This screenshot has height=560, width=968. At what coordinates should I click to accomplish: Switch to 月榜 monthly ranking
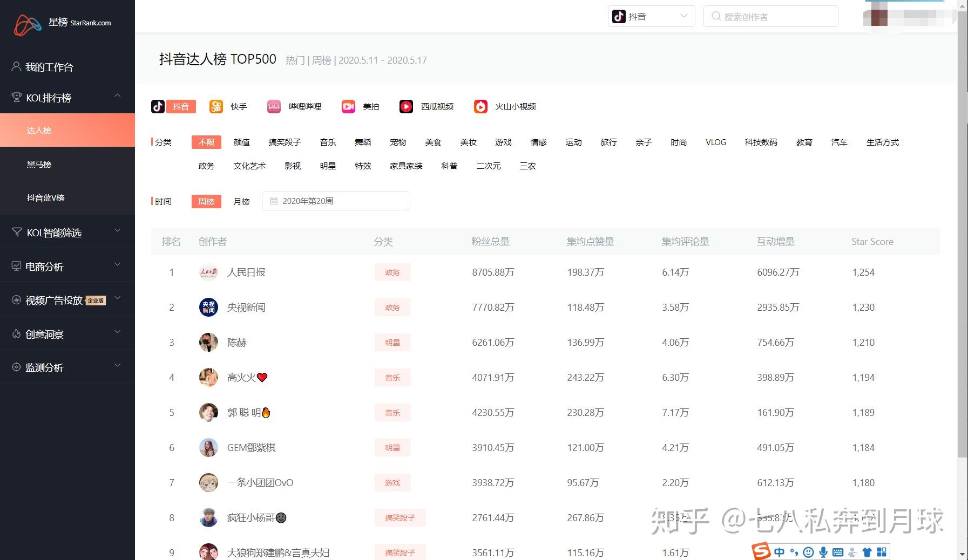click(x=241, y=202)
